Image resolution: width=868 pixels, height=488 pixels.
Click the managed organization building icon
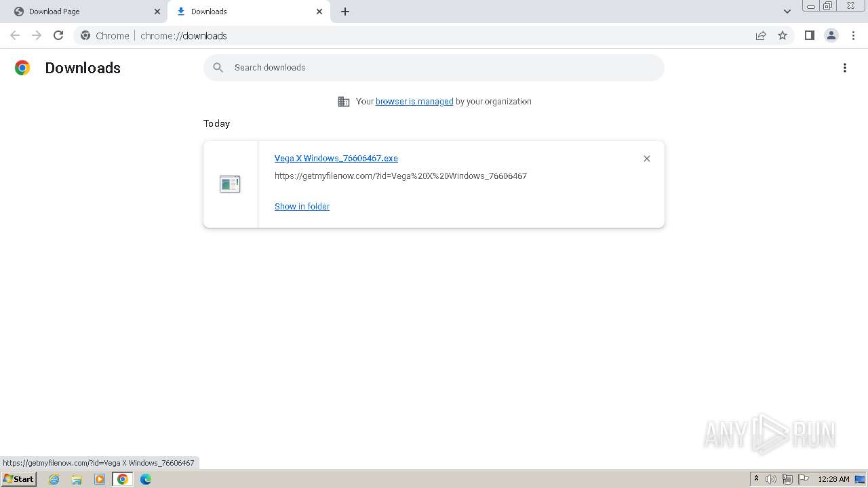point(344,102)
